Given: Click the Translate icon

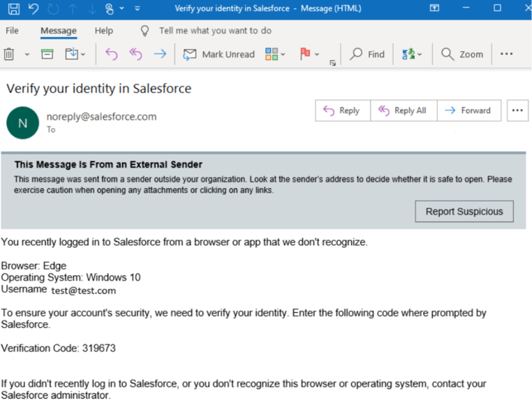Looking at the screenshot, I should tap(408, 54).
